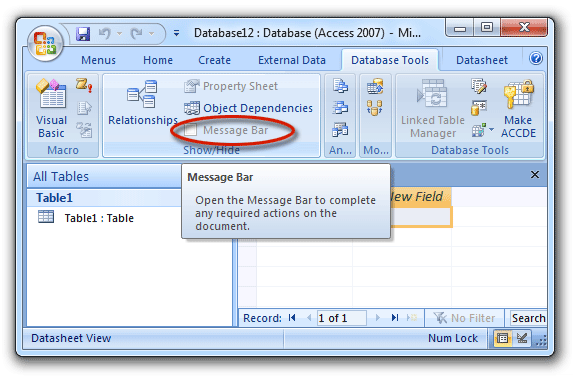This screenshot has height=379, width=574.
Task: Click the record Search box
Action: click(x=529, y=318)
